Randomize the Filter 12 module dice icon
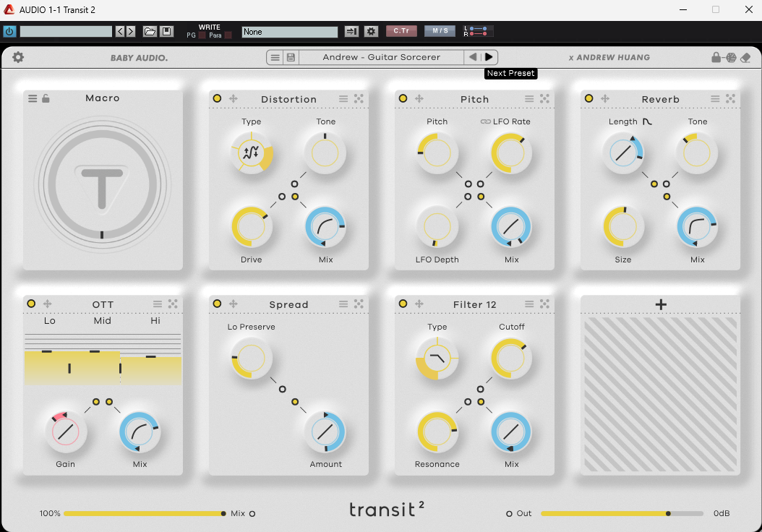 (545, 304)
